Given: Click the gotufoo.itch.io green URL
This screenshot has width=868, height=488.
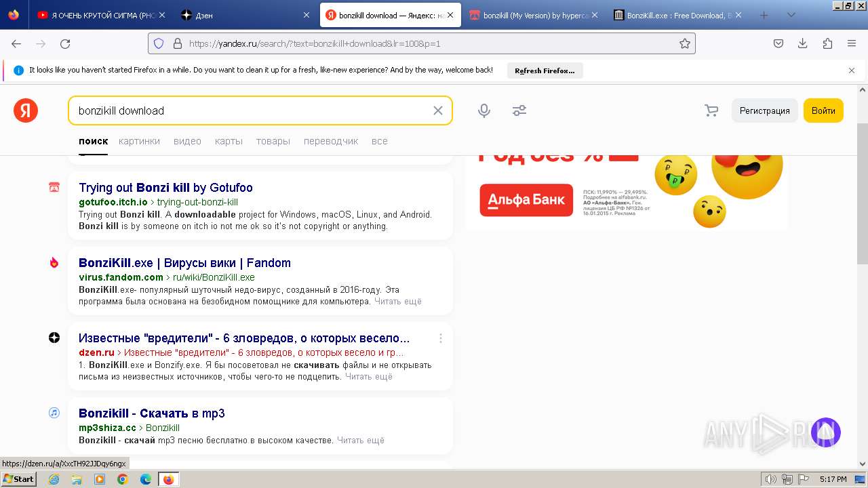Looking at the screenshot, I should [x=113, y=202].
